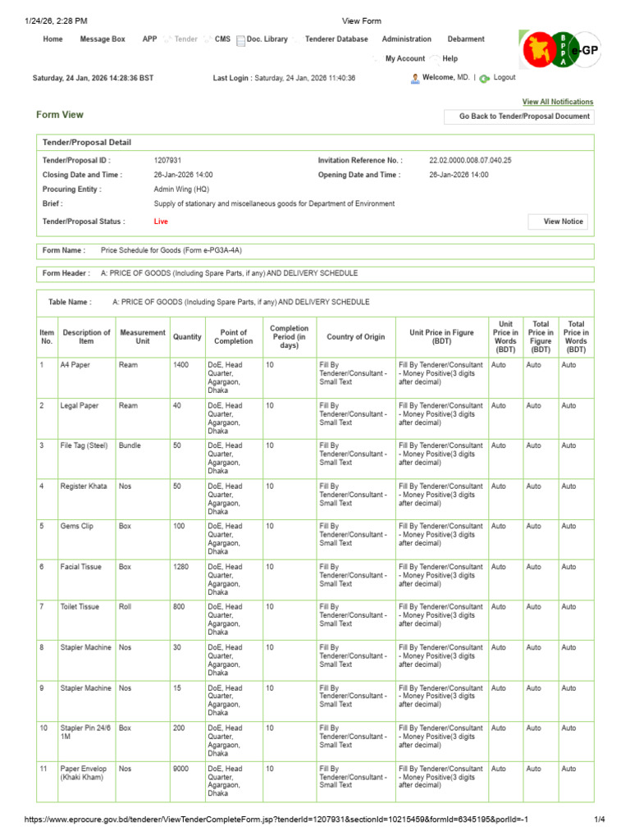Click the Measurement Unit column header
The width and height of the screenshot is (630, 840).
point(143,337)
